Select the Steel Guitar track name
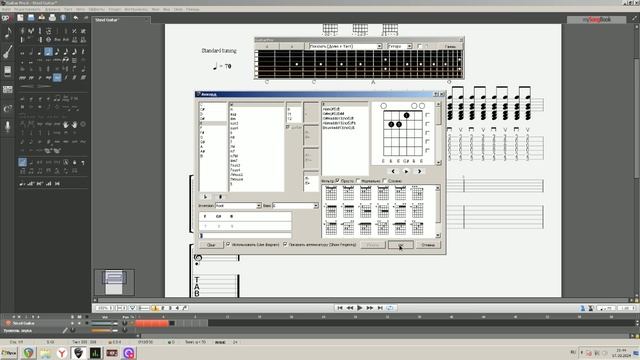Screen dimensions: 640x360 coord(24,323)
